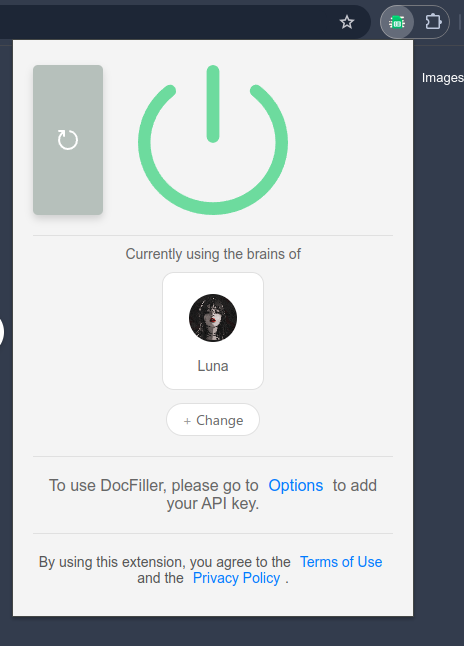The width and height of the screenshot is (464, 646).
Task: Open the Privacy Policy link
Action: click(237, 578)
